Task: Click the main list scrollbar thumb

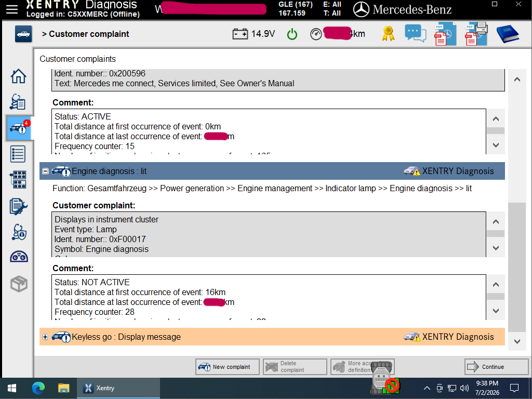Action: tap(517, 268)
